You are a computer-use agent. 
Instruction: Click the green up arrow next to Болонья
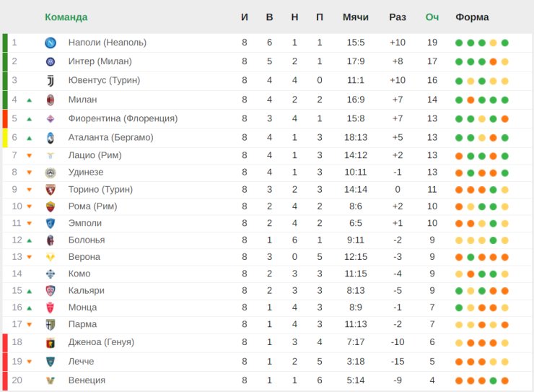point(30,240)
